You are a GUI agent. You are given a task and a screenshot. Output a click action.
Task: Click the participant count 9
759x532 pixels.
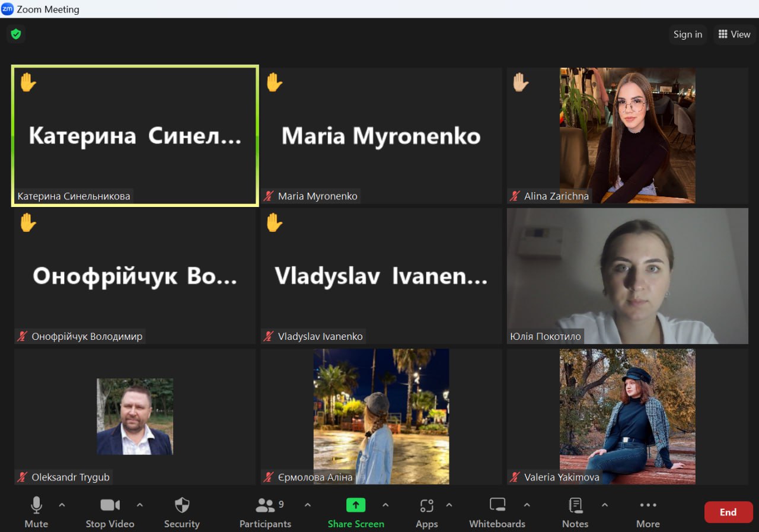point(281,505)
